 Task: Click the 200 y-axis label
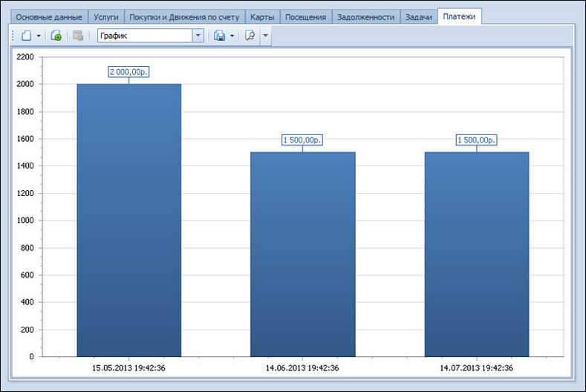[27, 330]
